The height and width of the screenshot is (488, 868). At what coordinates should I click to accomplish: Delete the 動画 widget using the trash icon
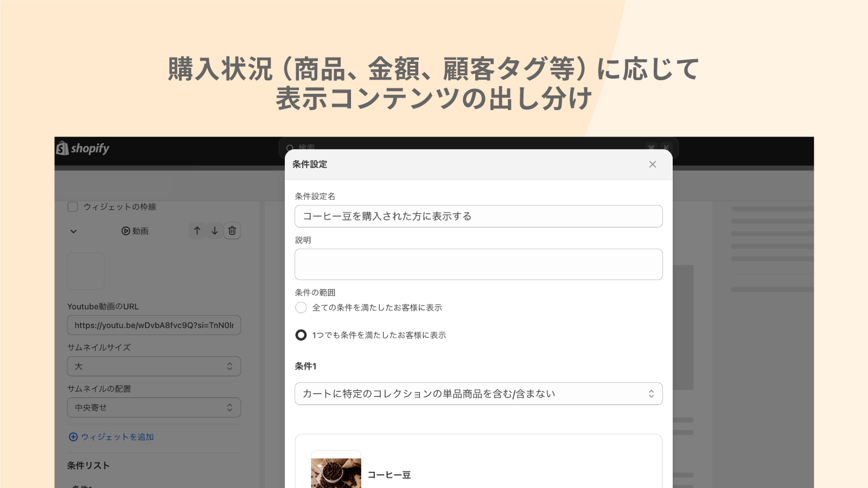tap(232, 230)
